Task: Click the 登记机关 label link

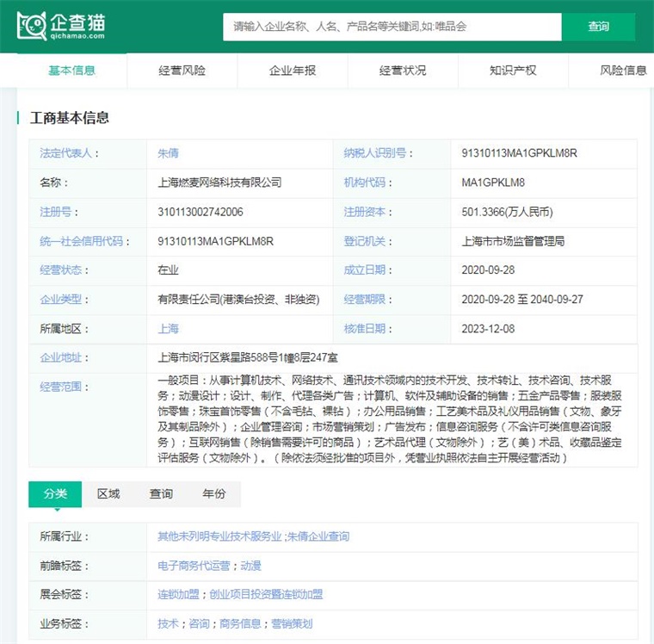Action: tap(365, 241)
